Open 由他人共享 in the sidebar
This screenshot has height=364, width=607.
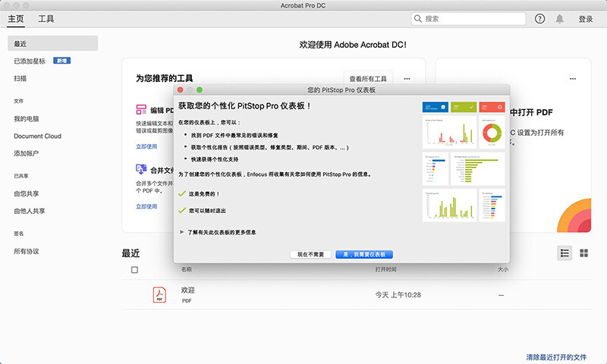pyautogui.click(x=30, y=211)
